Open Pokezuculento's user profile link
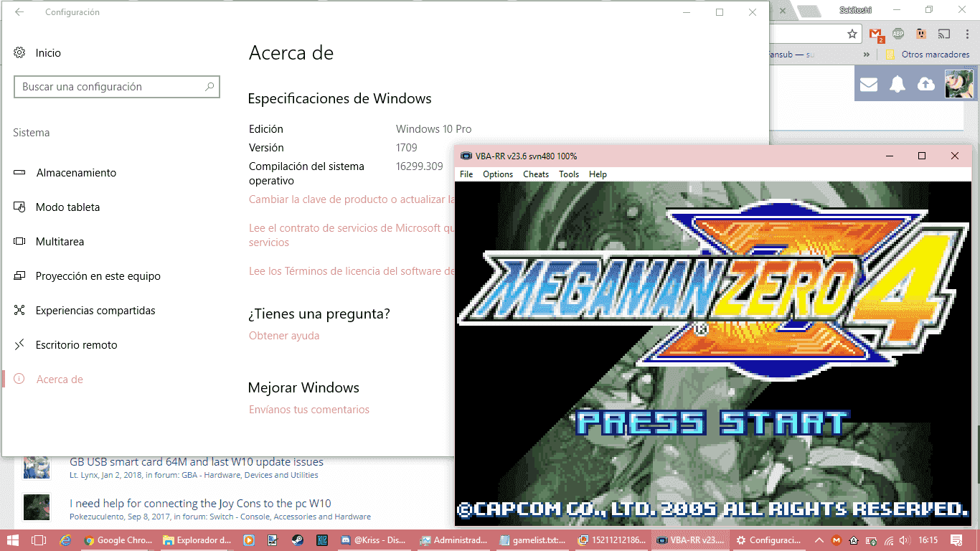Image resolution: width=980 pixels, height=551 pixels. click(96, 517)
